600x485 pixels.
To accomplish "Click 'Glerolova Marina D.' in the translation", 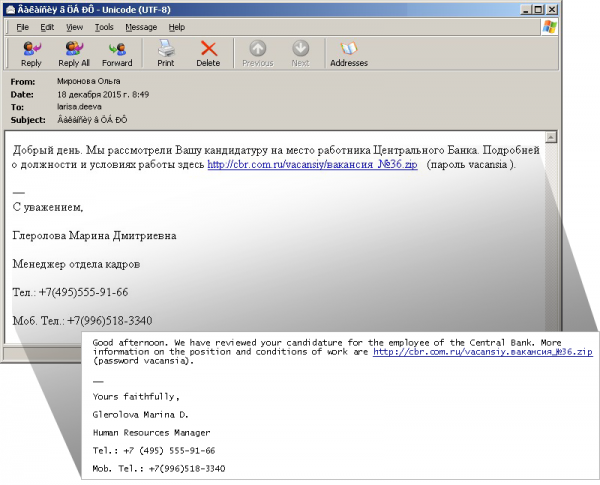I will [x=140, y=415].
